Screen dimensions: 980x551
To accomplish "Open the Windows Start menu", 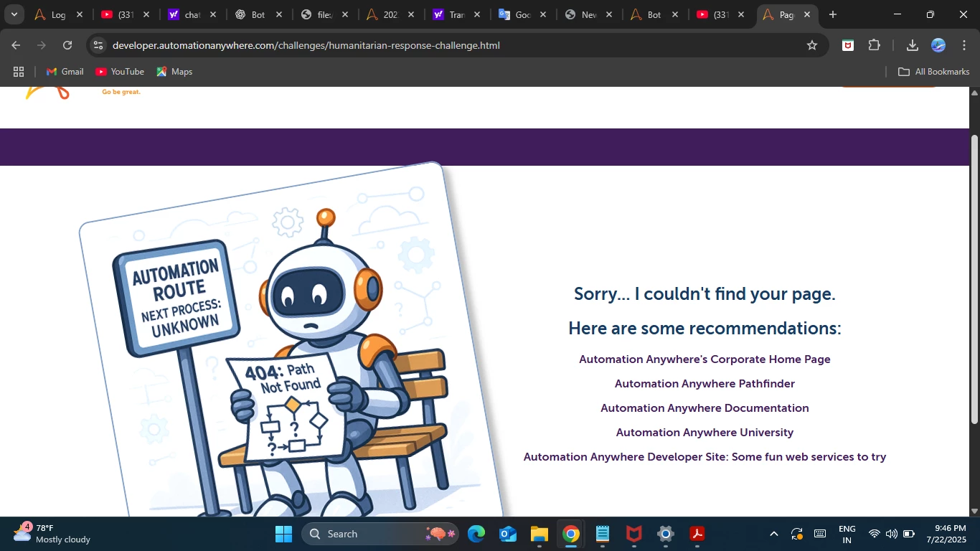I will 283,534.
